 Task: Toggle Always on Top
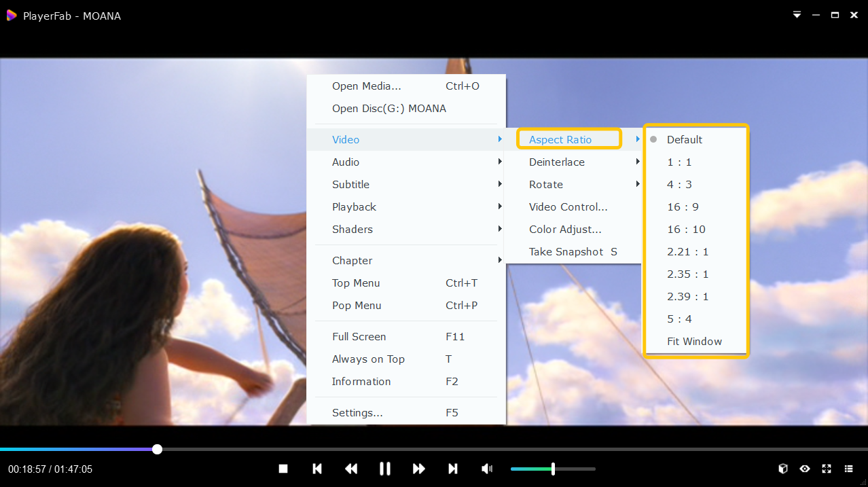(x=406, y=359)
